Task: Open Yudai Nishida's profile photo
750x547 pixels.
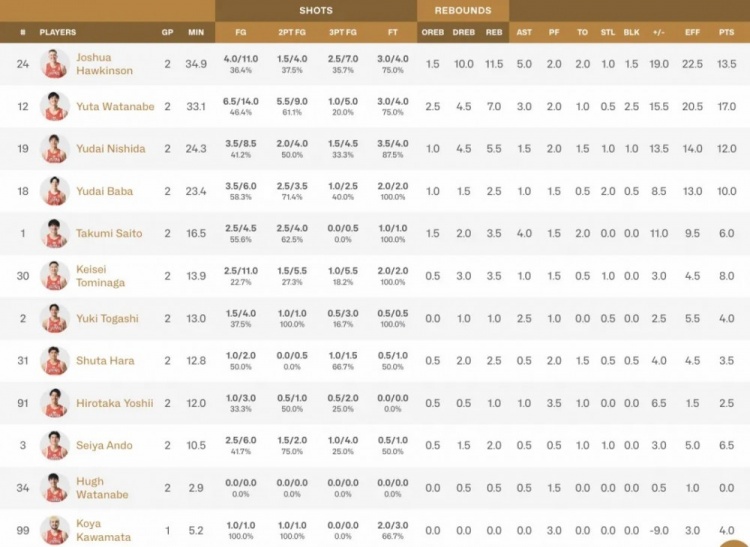Action: pyautogui.click(x=55, y=149)
